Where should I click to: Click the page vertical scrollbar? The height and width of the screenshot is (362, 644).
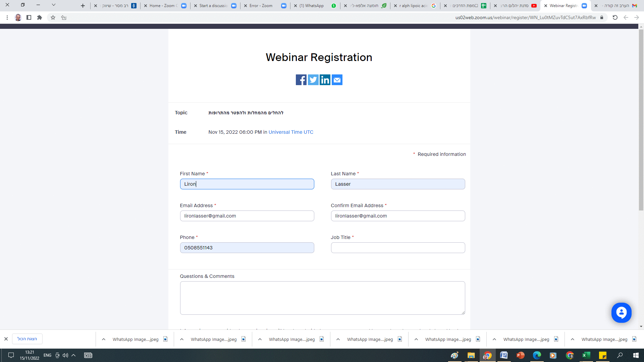[641, 121]
